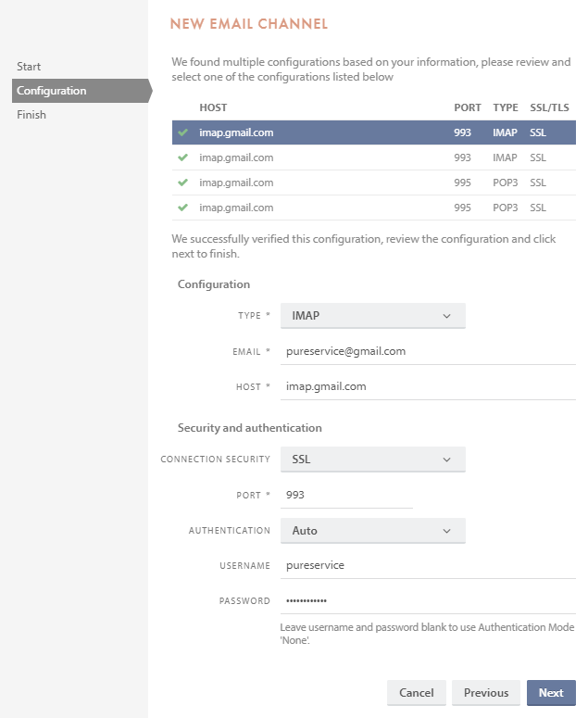
Task: Expand the Connection Security dropdown
Action: coord(372,459)
